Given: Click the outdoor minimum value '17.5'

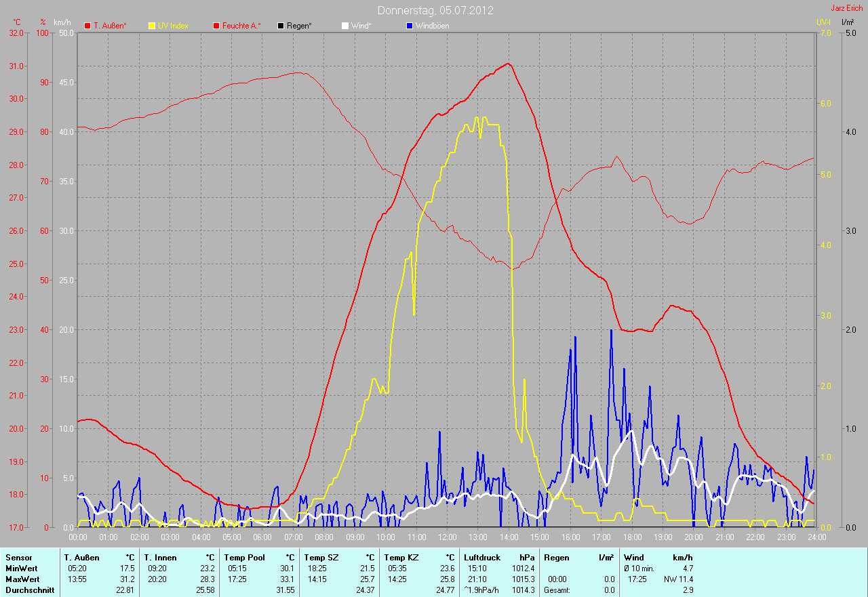Looking at the screenshot, I should point(127,569).
